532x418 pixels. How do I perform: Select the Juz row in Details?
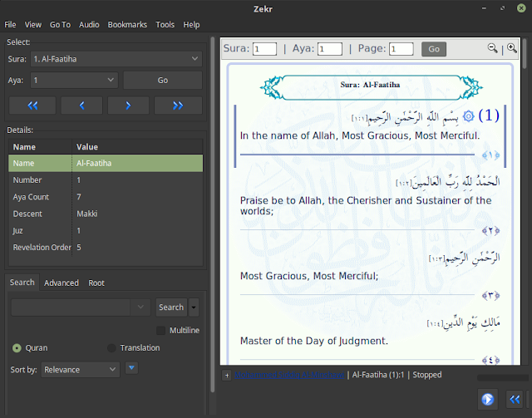[106, 231]
